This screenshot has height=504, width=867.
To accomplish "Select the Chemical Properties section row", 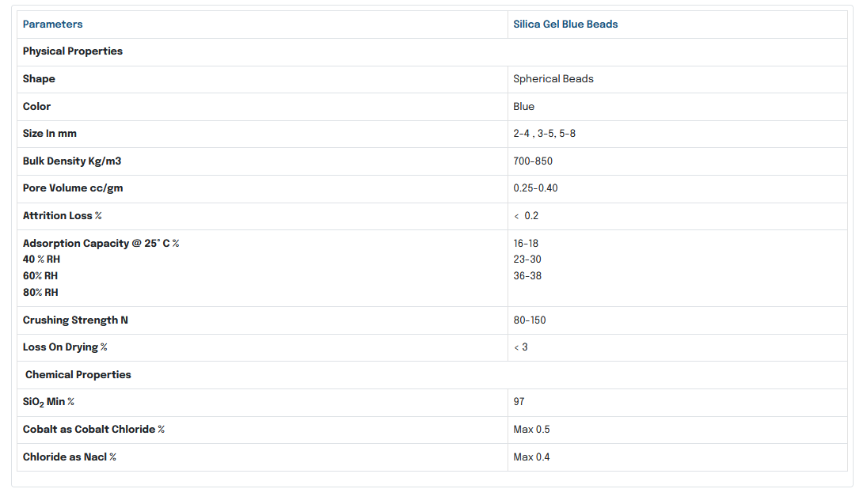I will tap(78, 375).
